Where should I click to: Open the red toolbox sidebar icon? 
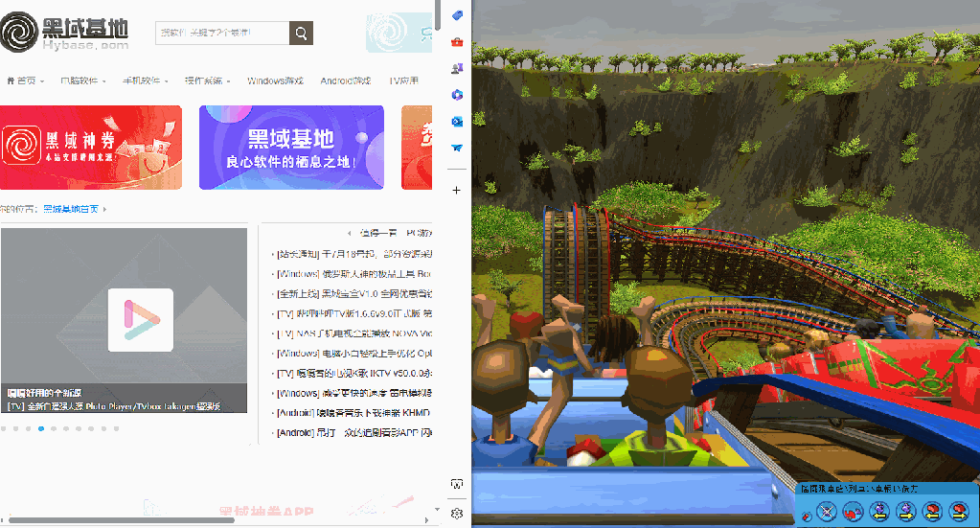[457, 42]
